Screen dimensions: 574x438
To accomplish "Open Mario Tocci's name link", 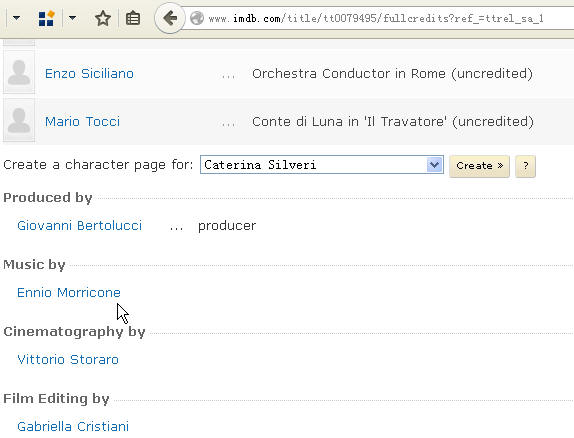I will point(82,122).
